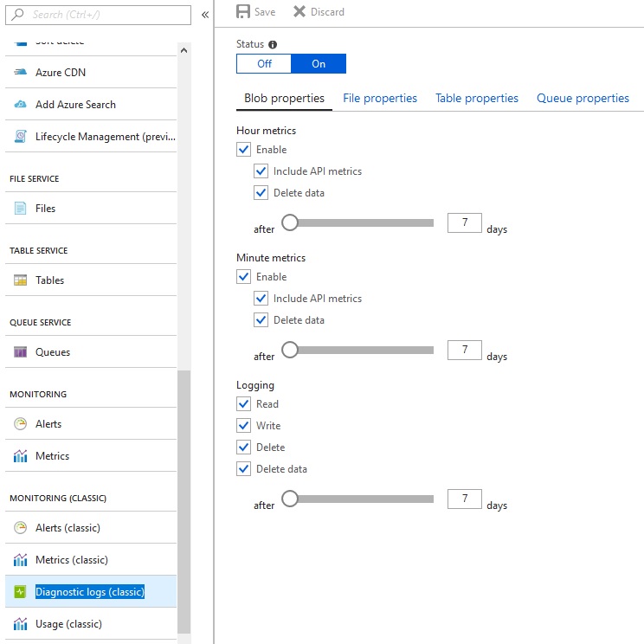Click the Alerts gauge icon under Monitoring
The image size is (644, 644).
pos(20,423)
